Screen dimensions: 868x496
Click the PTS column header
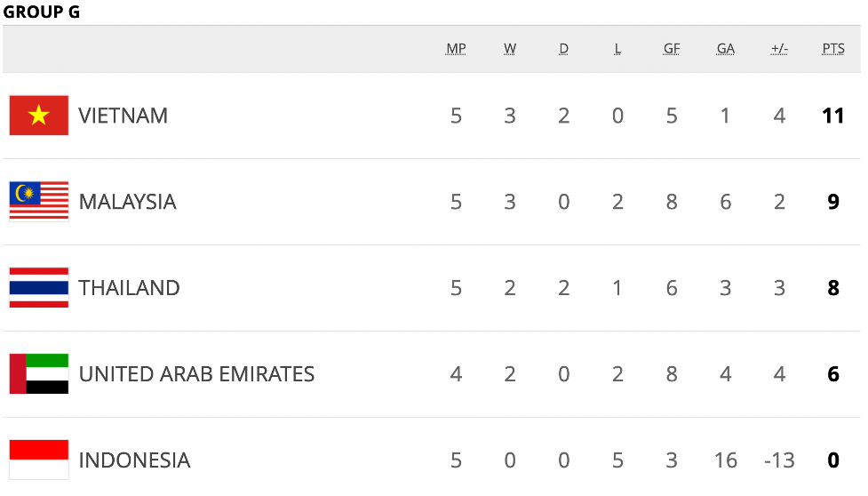pos(833,49)
